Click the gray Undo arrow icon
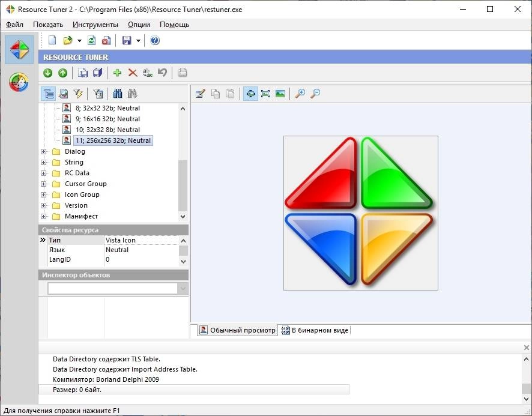This screenshot has width=532, height=416. 163,73
